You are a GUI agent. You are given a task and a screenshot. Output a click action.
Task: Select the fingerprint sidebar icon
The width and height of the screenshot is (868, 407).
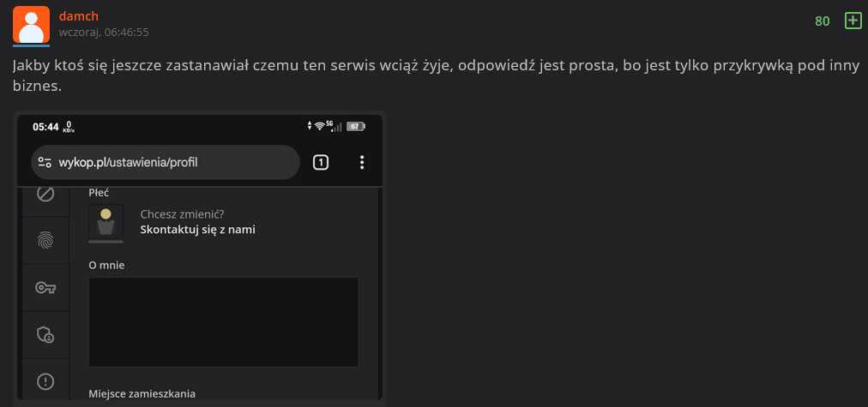tap(45, 240)
